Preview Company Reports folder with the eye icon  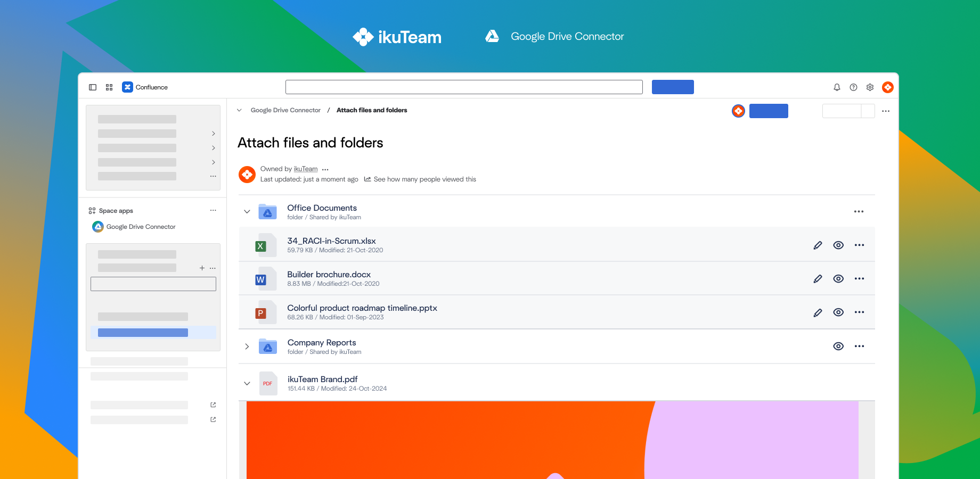pos(838,346)
